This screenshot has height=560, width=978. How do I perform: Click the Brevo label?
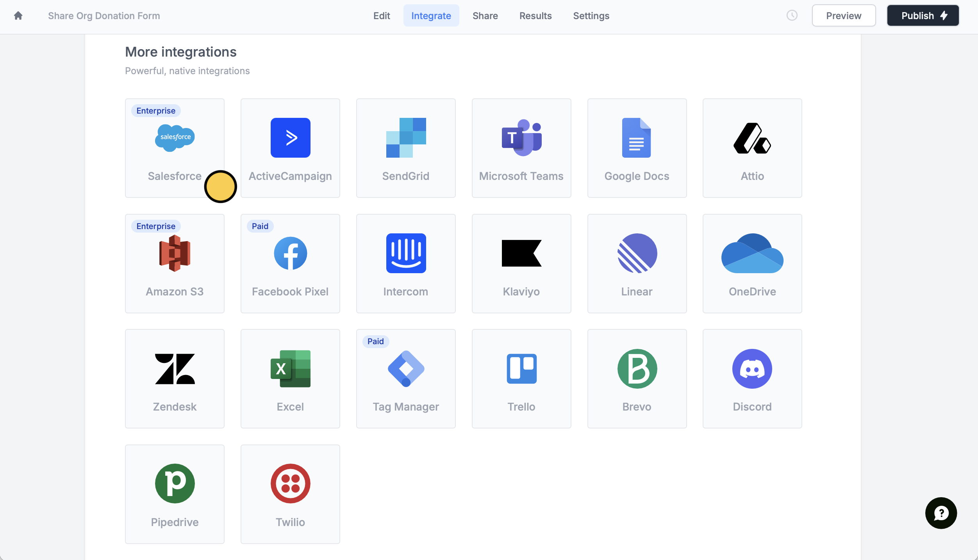click(x=637, y=407)
